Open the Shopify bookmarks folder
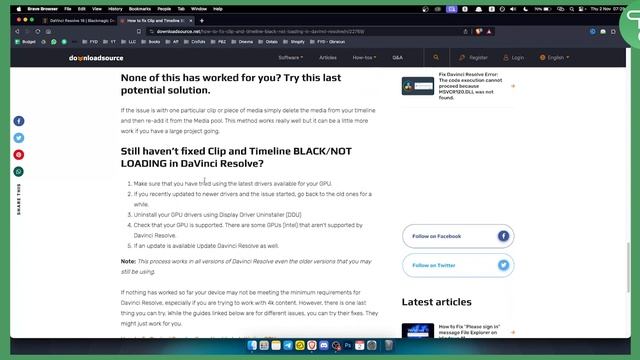This screenshot has height=360, width=640. click(x=294, y=42)
